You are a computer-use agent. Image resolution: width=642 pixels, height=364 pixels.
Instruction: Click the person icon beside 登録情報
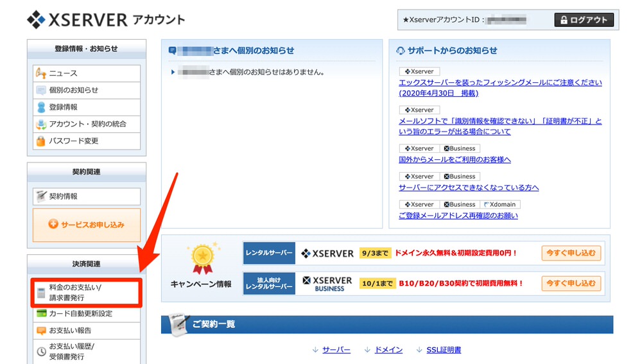coord(41,107)
